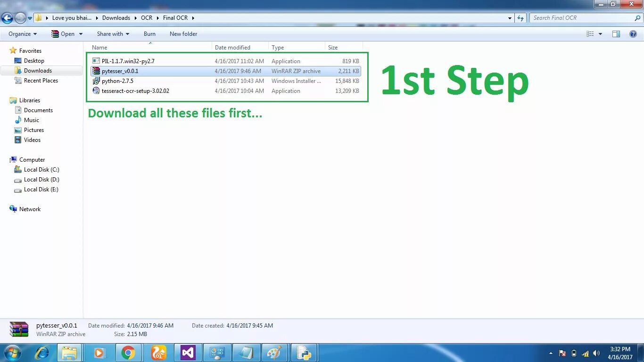The height and width of the screenshot is (362, 644).
Task: Click the Open button in toolbar
Action: tap(63, 34)
